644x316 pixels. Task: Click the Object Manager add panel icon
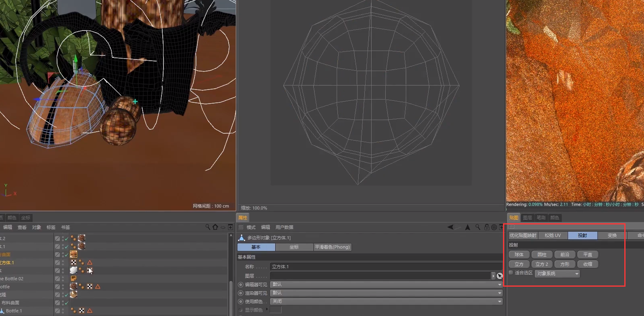[230, 227]
